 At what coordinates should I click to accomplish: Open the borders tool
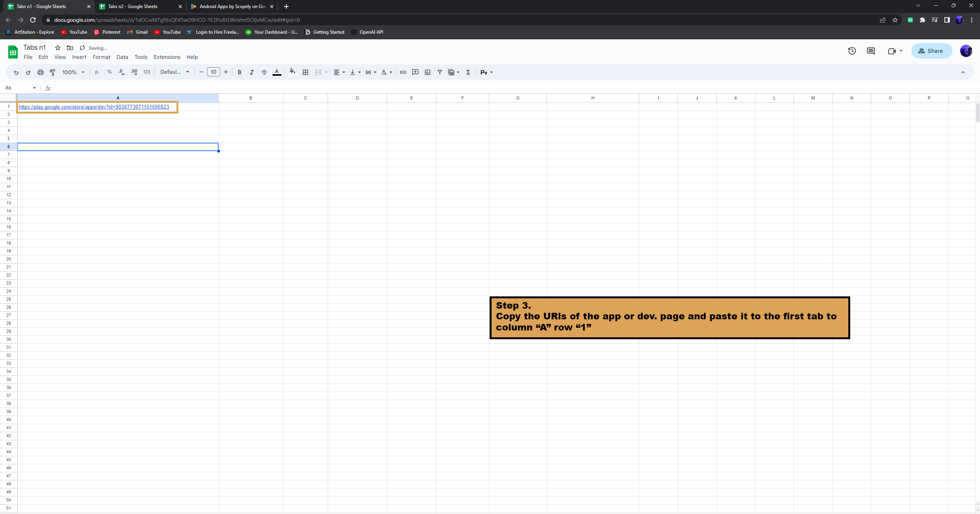[305, 72]
